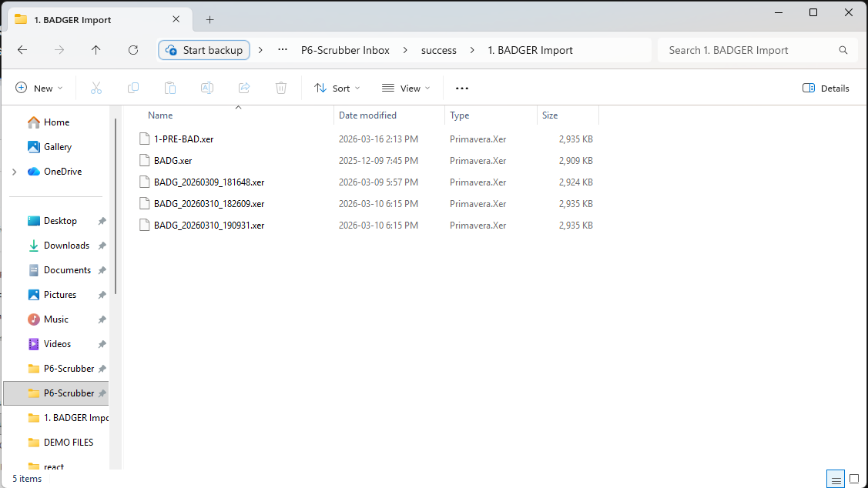Click the Paste icon in the toolbar
This screenshot has width=868, height=488.
tap(169, 88)
